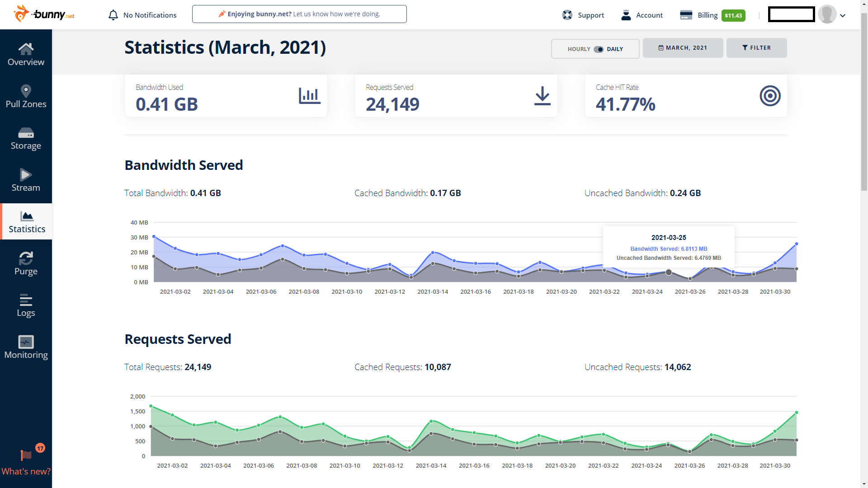Open the Account menu item
The image size is (868, 488).
coord(642,15)
